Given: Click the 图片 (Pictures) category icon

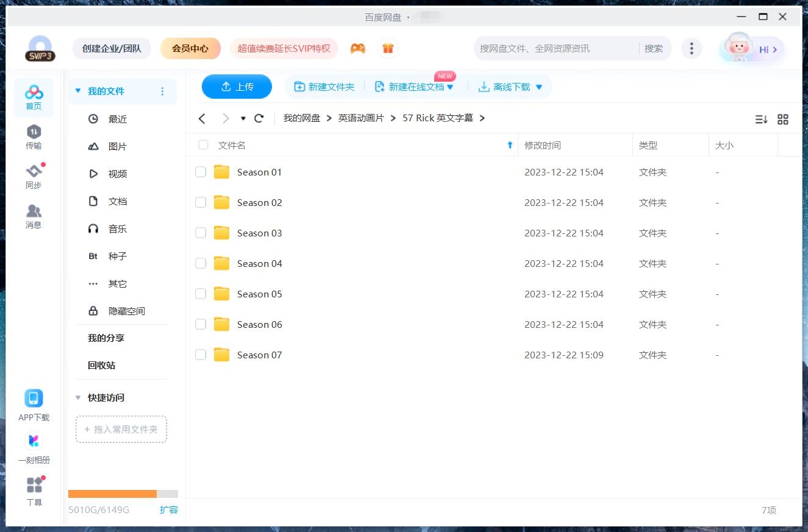Looking at the screenshot, I should pos(93,146).
